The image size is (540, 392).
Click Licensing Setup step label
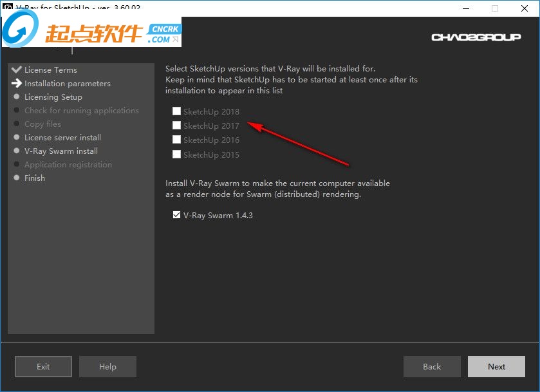[53, 97]
